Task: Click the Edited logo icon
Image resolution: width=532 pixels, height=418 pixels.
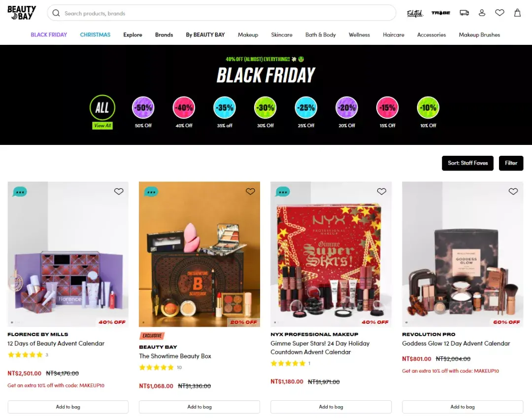Action: pos(415,13)
